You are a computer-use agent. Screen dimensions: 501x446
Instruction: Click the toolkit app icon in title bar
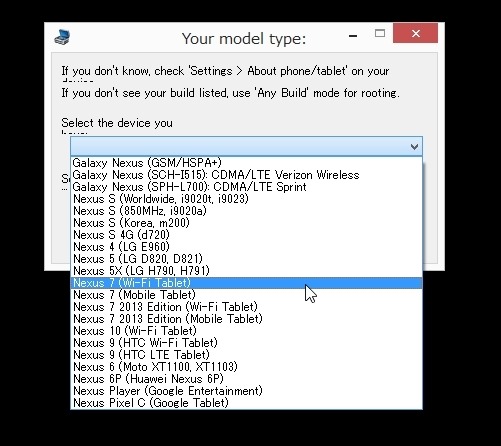point(62,37)
